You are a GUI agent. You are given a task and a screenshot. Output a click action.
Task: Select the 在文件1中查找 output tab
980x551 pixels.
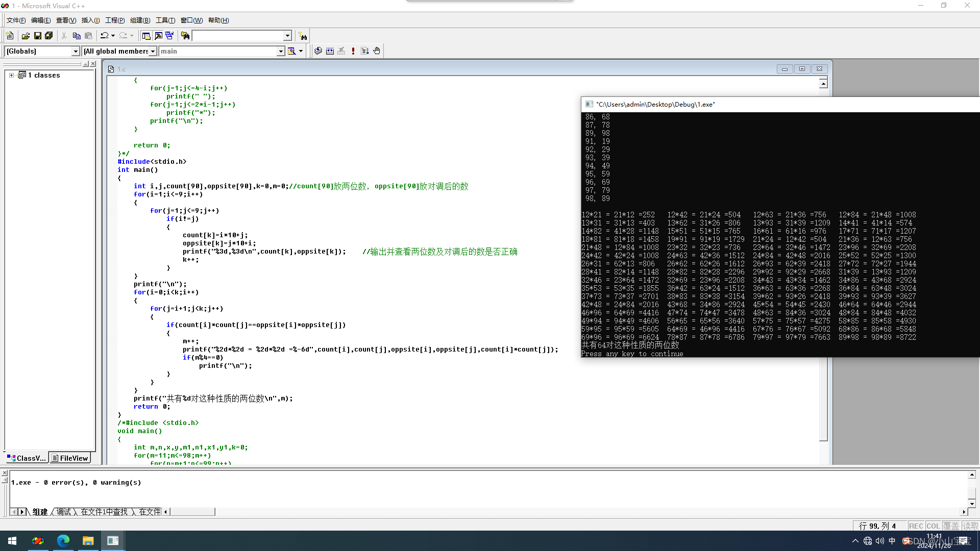pyautogui.click(x=105, y=512)
